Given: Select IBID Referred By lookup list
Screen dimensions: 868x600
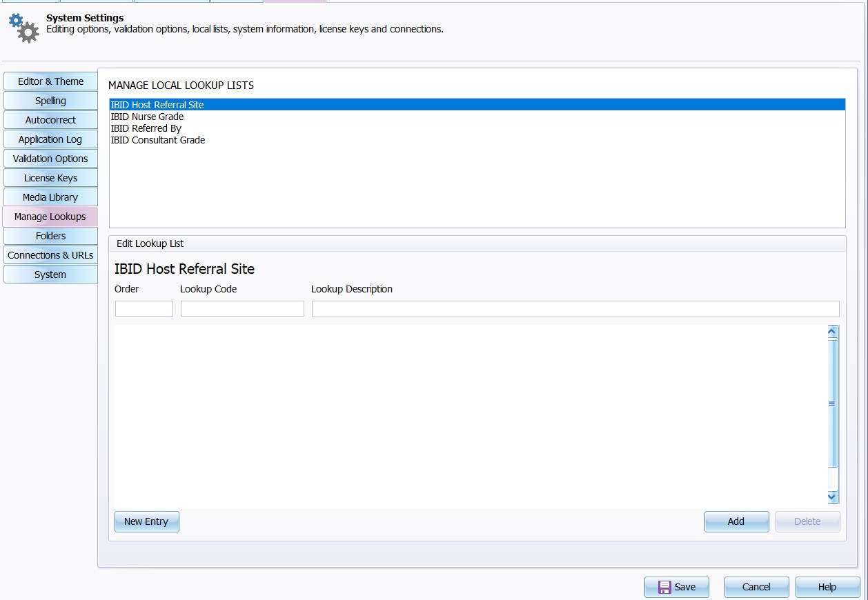Looking at the screenshot, I should pos(146,128).
